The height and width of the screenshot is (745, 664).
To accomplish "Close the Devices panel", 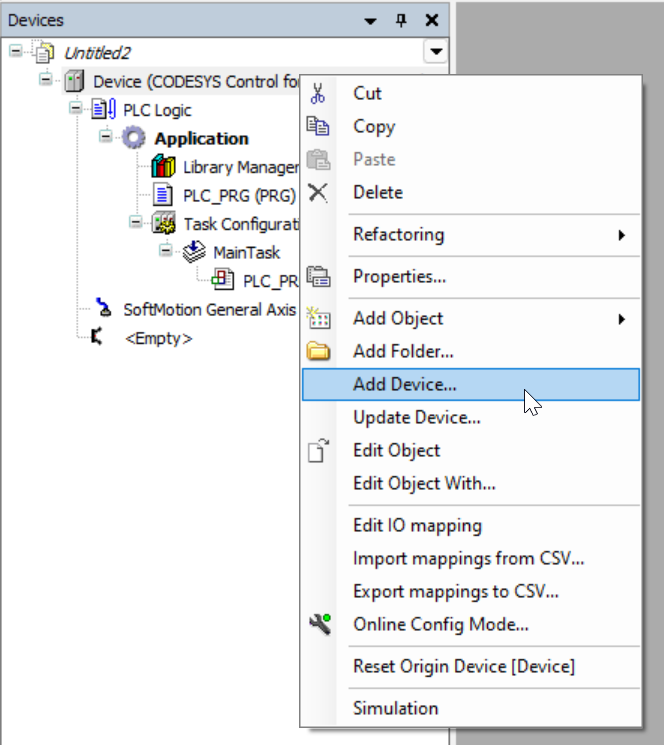I will (x=432, y=20).
